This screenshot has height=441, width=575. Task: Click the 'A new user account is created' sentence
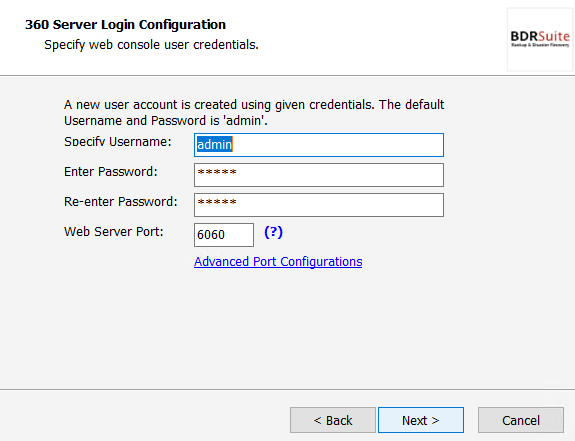click(254, 105)
